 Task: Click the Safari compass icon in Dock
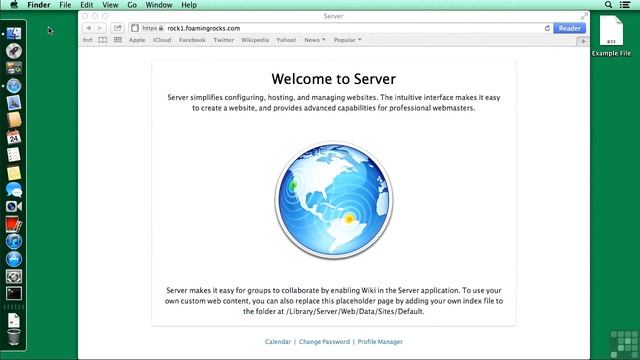(14, 86)
